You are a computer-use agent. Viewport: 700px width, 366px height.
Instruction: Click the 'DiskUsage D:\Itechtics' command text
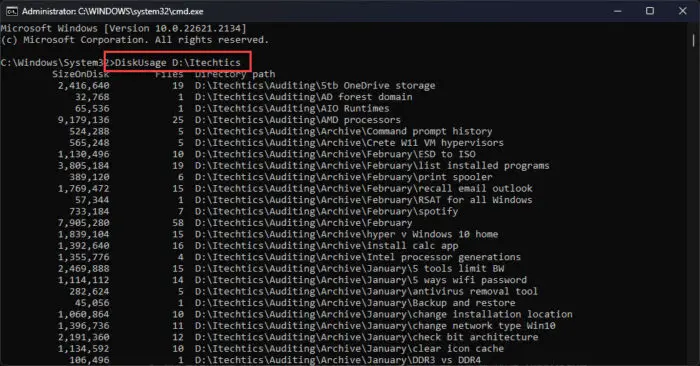178,62
